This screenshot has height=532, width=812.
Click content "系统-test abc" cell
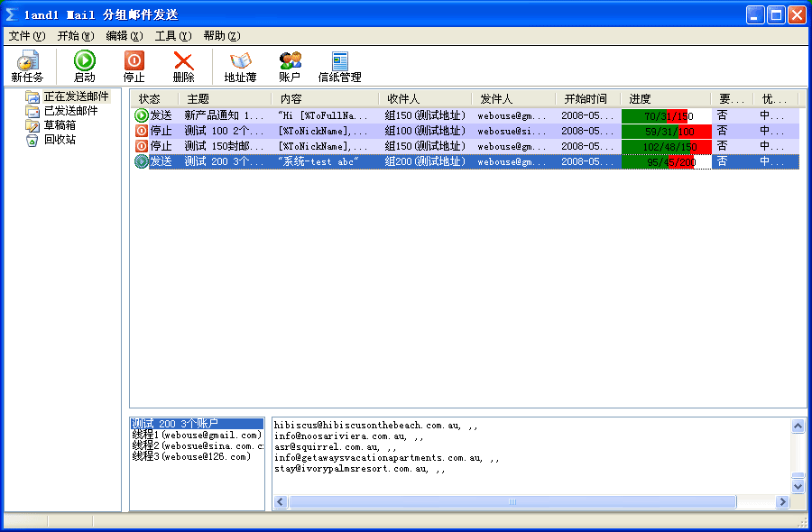pyautogui.click(x=318, y=161)
